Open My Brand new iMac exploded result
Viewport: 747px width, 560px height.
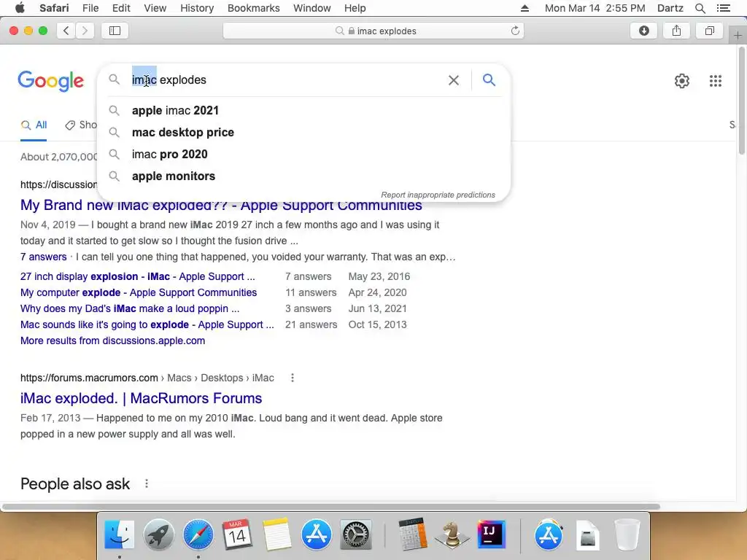pyautogui.click(x=221, y=205)
